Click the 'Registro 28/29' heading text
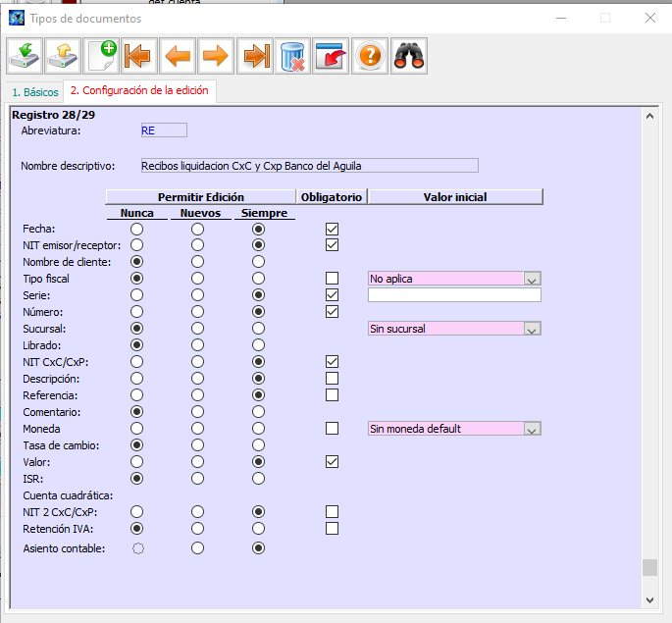The width and height of the screenshot is (672, 623). (x=54, y=115)
